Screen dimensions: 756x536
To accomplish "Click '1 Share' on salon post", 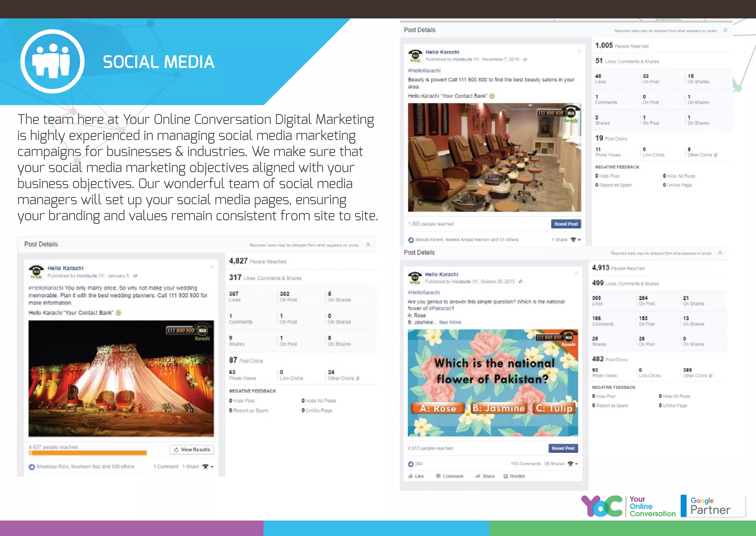I will (559, 240).
